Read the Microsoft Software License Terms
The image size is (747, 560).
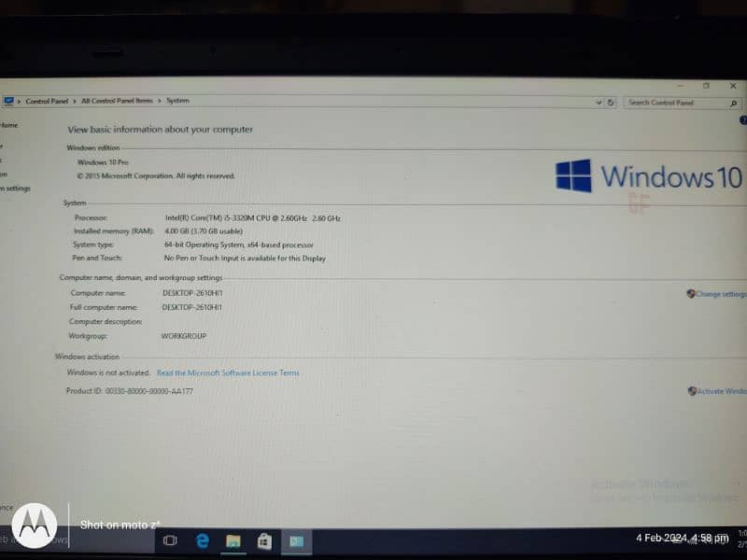[x=228, y=372]
